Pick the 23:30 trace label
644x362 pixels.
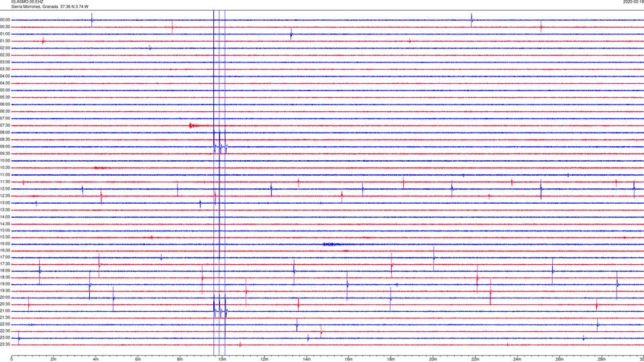[5, 345]
